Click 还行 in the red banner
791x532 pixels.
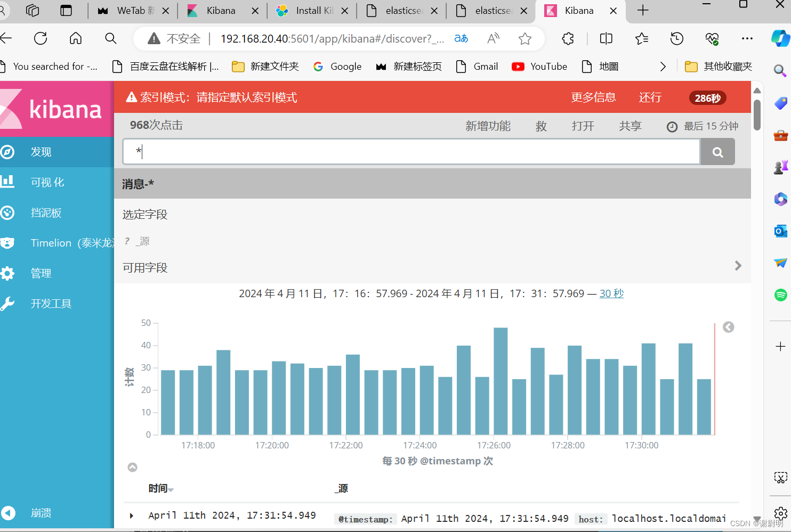point(650,97)
